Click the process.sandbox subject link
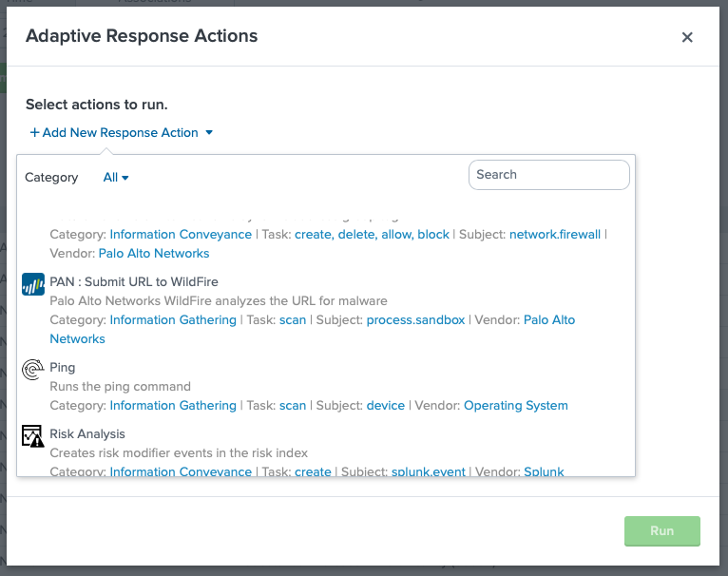Image resolution: width=728 pixels, height=576 pixels. [415, 320]
